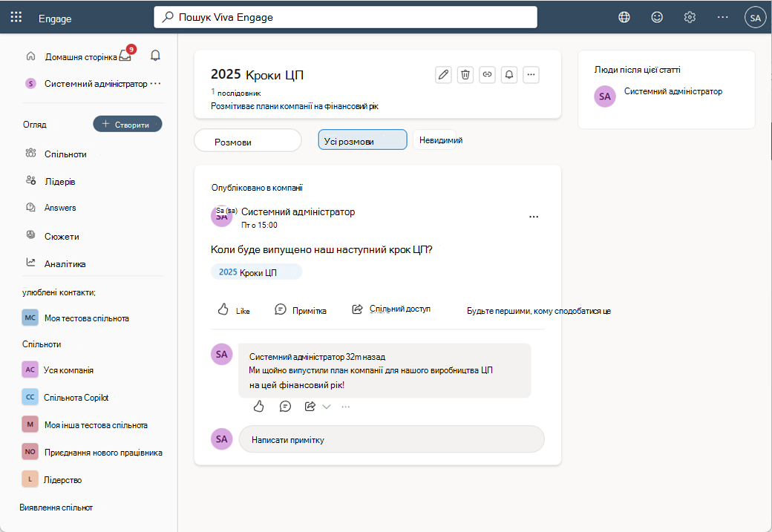Viewport: 772px width, 532px height.
Task: Open the settings gear icon
Action: pyautogui.click(x=690, y=17)
